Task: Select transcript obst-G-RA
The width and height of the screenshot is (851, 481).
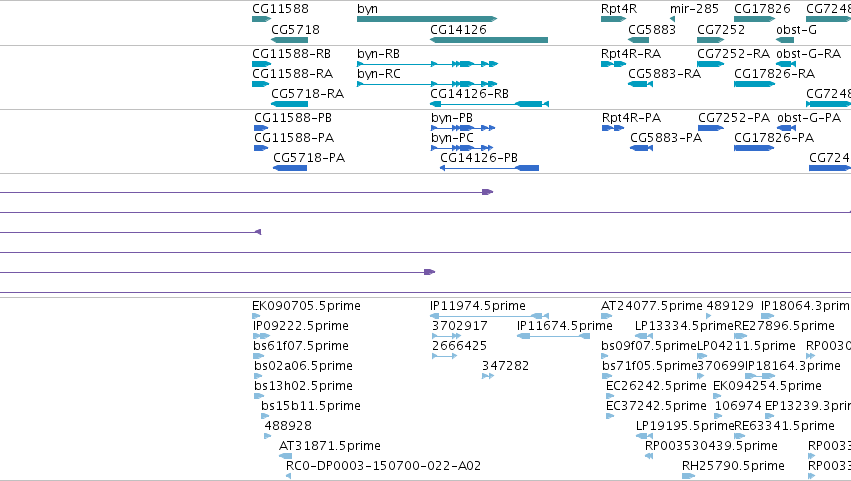Action: click(809, 54)
